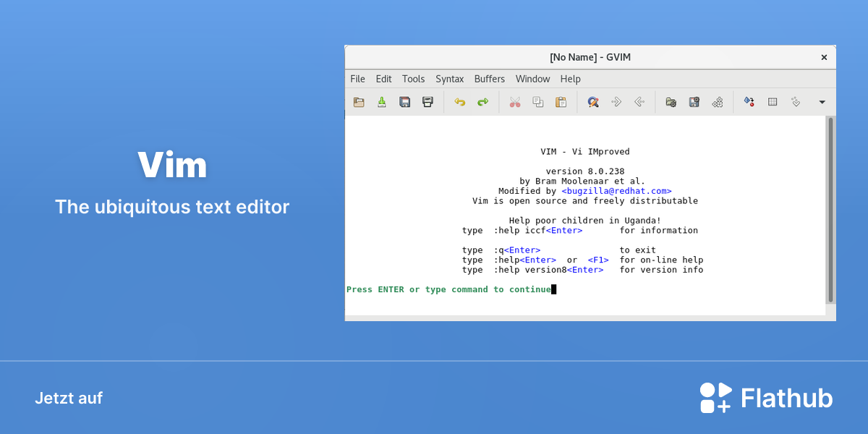Click the Undo yellow arrow icon

(459, 102)
